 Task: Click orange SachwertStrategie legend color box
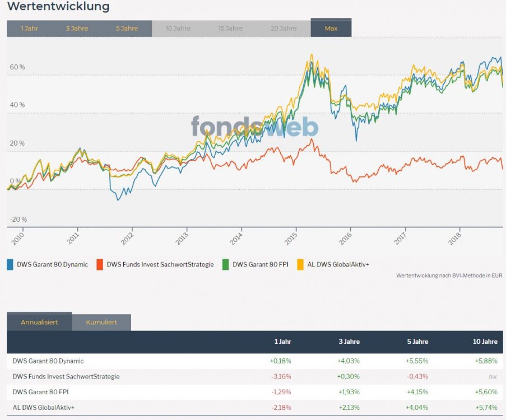pyautogui.click(x=100, y=264)
